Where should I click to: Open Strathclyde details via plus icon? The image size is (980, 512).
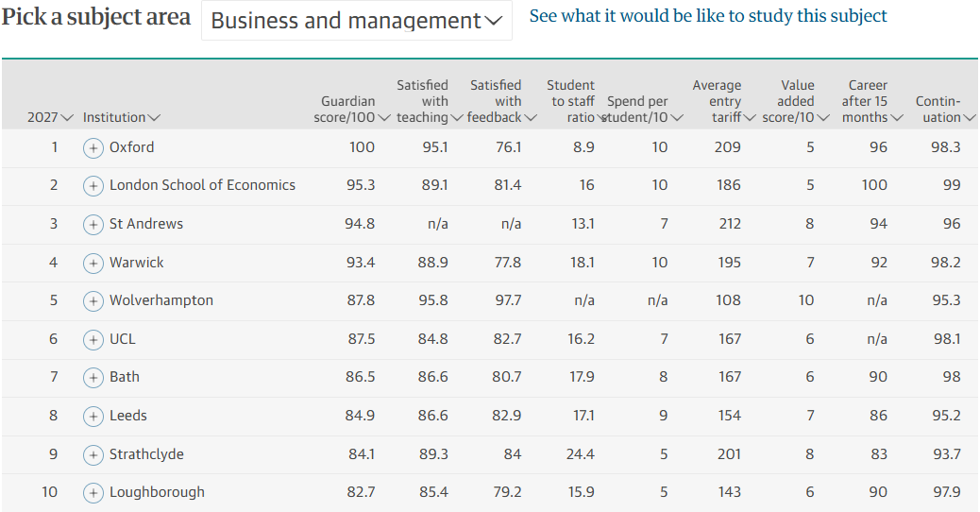pos(93,455)
